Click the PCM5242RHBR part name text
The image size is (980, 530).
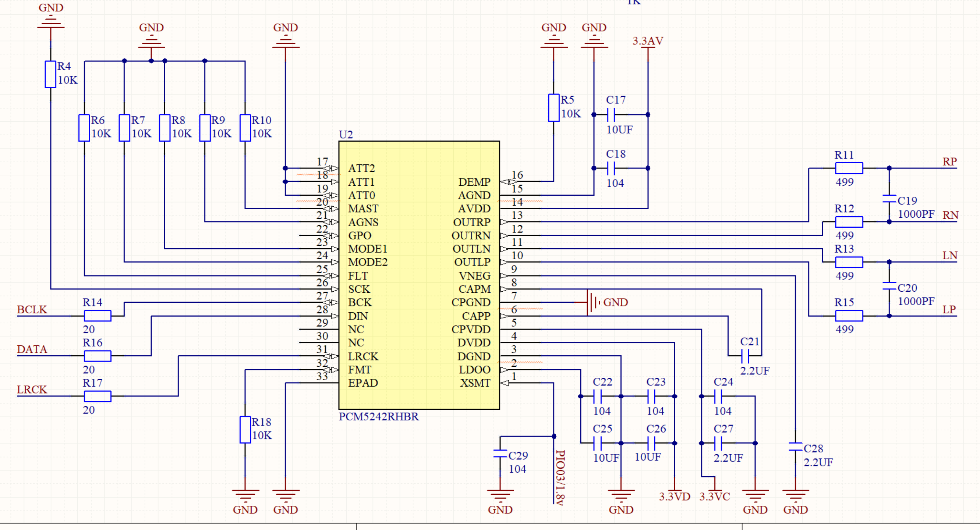pyautogui.click(x=379, y=417)
